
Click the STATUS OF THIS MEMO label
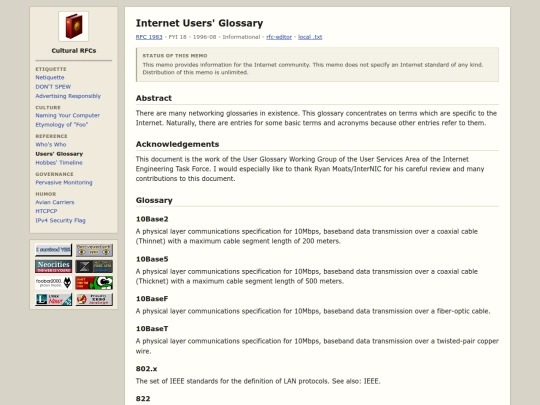coord(175,55)
